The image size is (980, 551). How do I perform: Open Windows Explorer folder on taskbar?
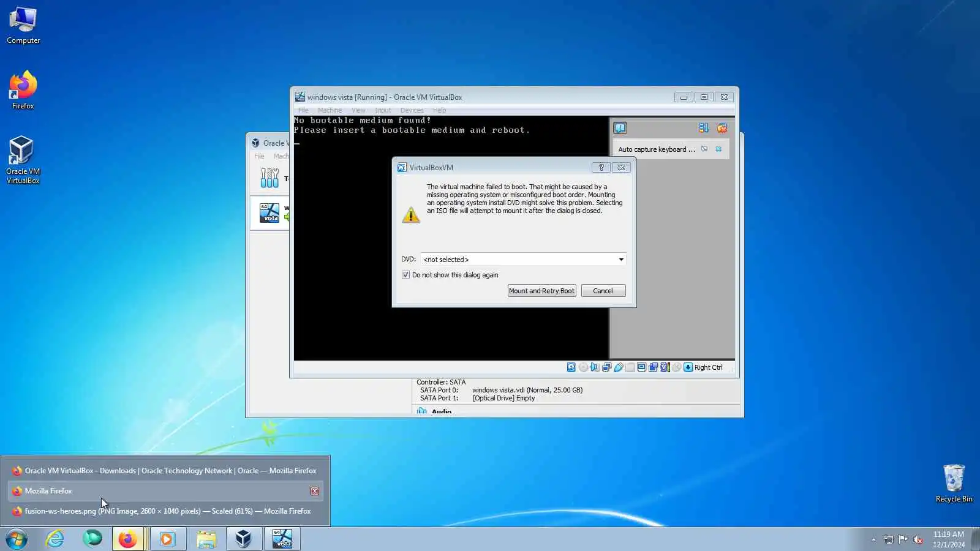pos(206,539)
